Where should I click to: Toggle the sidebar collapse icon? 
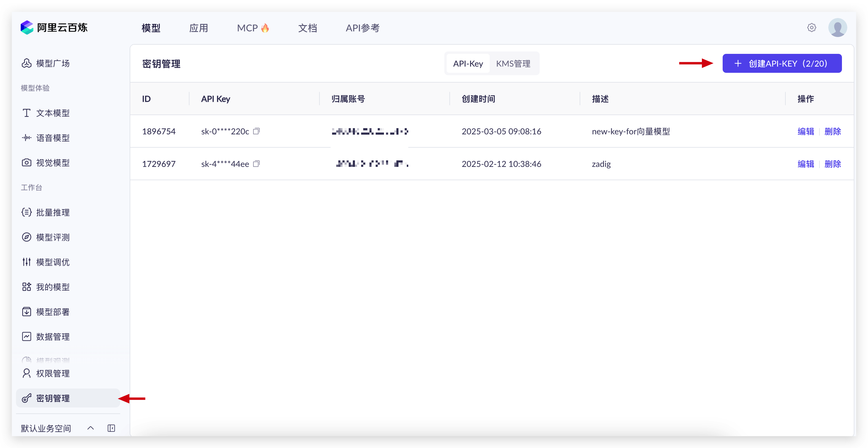tap(111, 428)
